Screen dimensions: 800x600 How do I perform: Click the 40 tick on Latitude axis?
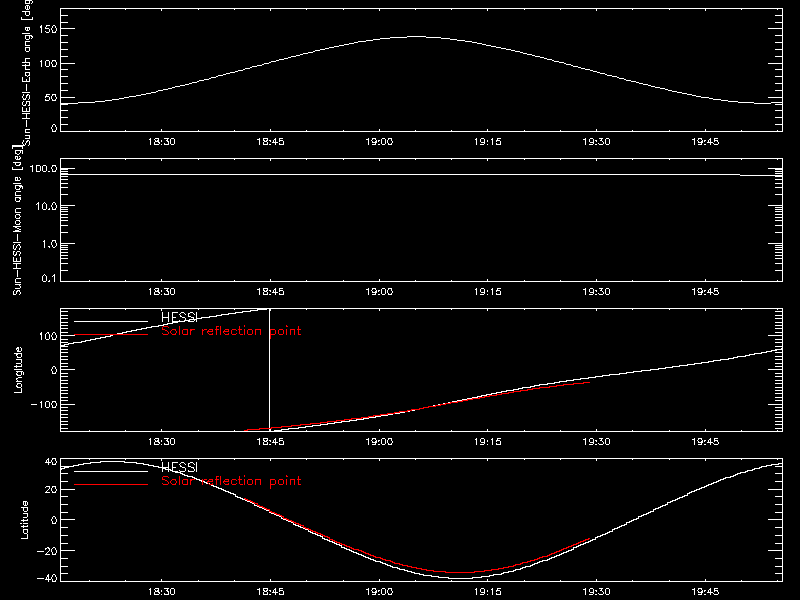(51, 462)
